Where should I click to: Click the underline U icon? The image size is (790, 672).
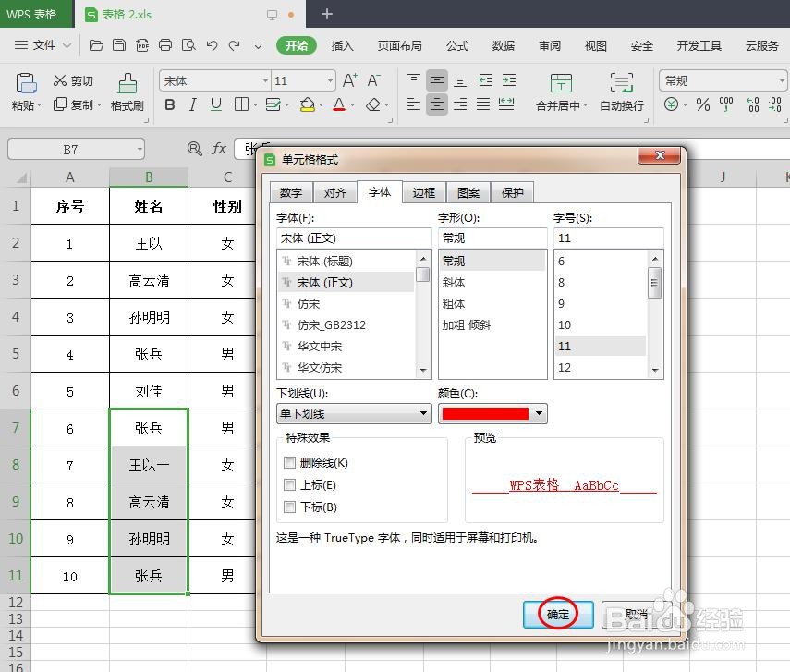coord(214,104)
